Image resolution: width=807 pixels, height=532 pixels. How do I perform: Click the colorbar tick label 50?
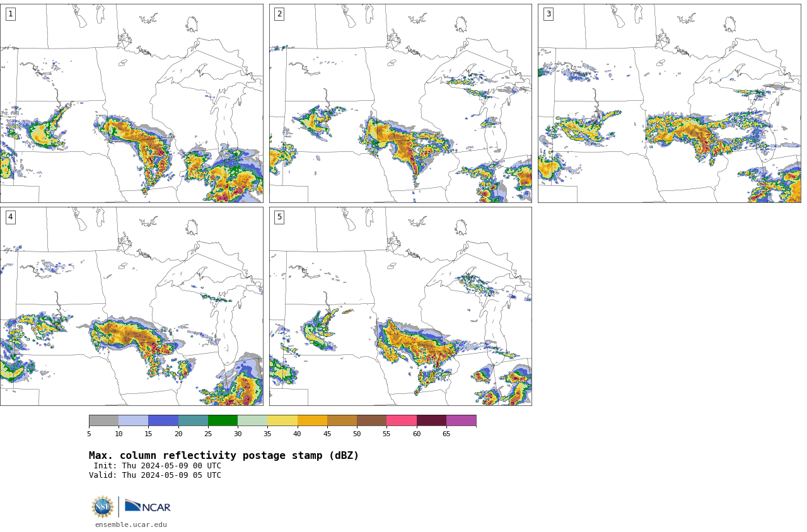[357, 434]
